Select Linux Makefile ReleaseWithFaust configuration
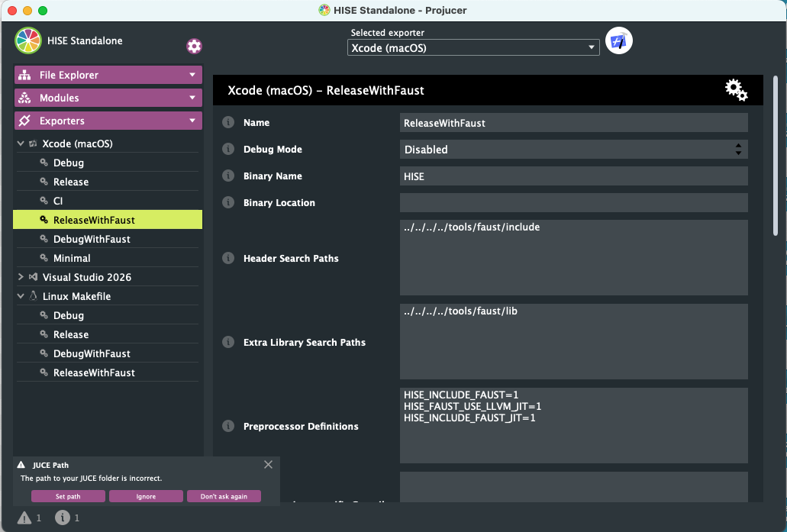Screen dimensions: 787x532 108,372
